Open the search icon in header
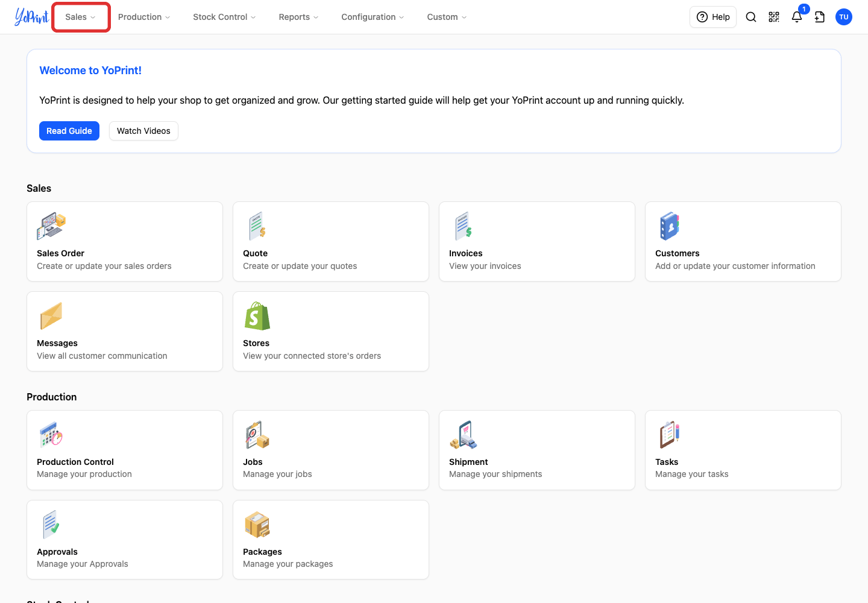 click(751, 17)
